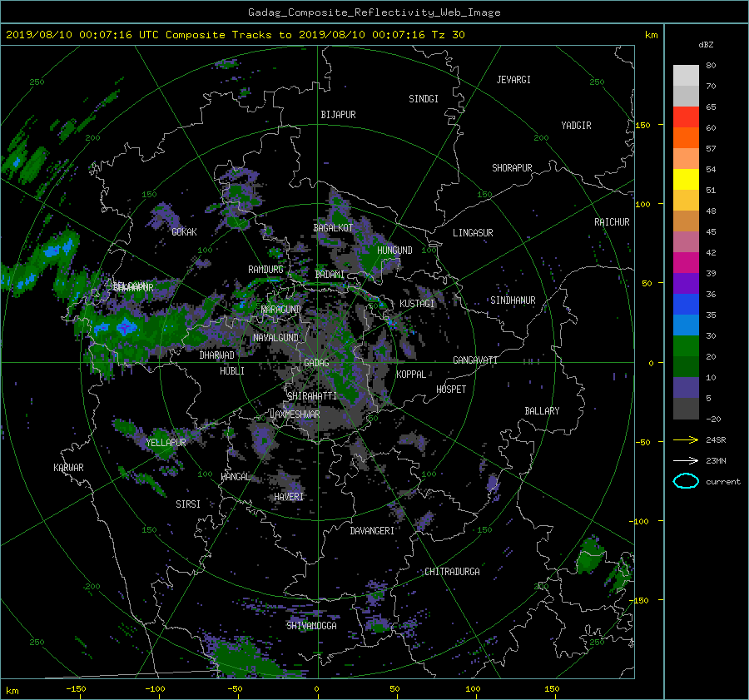Image resolution: width=749 pixels, height=700 pixels.
Task: Click the BALLARY city label
Action: tap(542, 411)
